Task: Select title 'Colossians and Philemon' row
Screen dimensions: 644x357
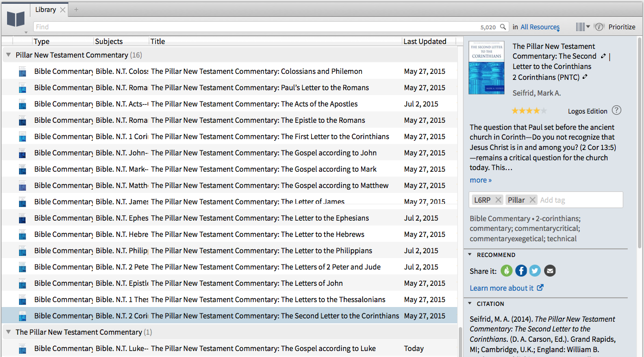Action: (257, 71)
